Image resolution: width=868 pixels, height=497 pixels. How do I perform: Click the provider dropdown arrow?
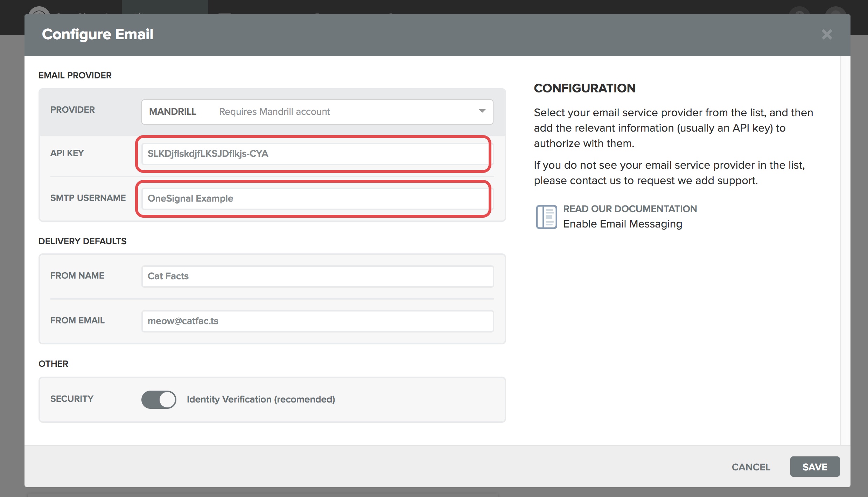(482, 111)
